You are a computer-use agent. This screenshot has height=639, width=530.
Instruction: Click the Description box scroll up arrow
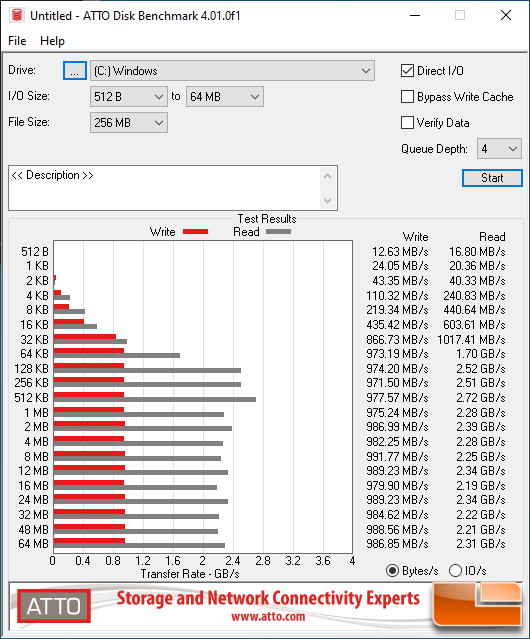(x=328, y=176)
